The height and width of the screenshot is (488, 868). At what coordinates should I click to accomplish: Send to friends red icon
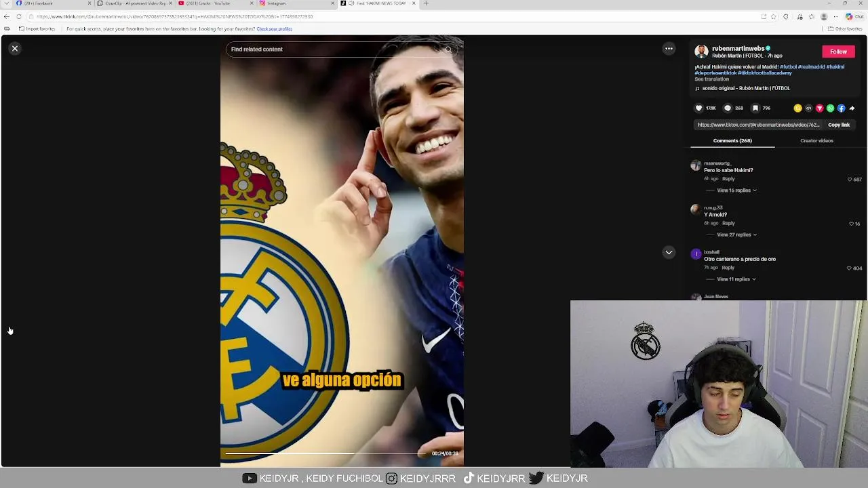tap(819, 108)
